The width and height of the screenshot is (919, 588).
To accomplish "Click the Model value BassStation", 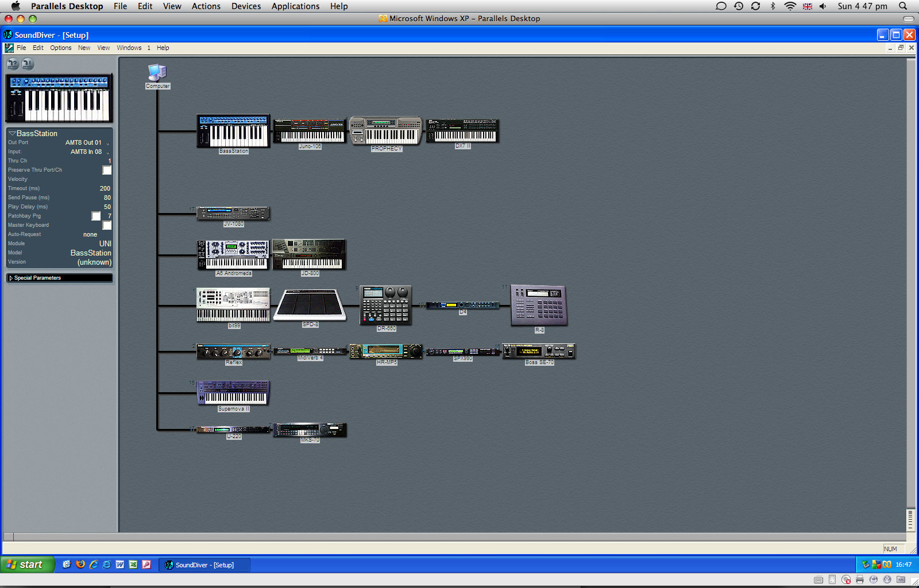I will (x=91, y=253).
